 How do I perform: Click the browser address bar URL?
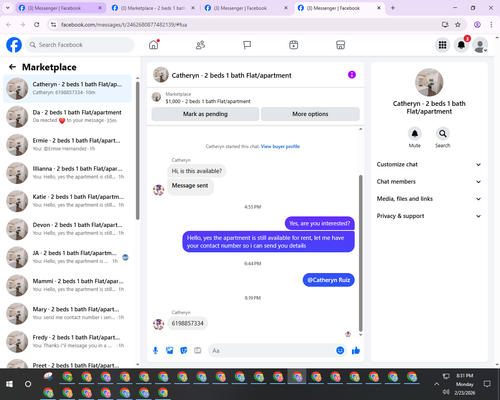click(124, 25)
